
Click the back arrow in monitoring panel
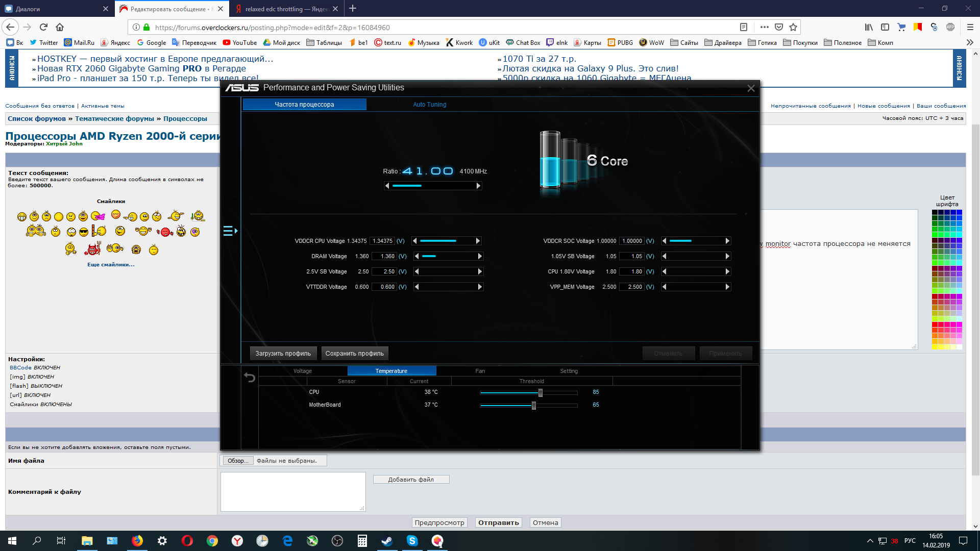pyautogui.click(x=250, y=378)
